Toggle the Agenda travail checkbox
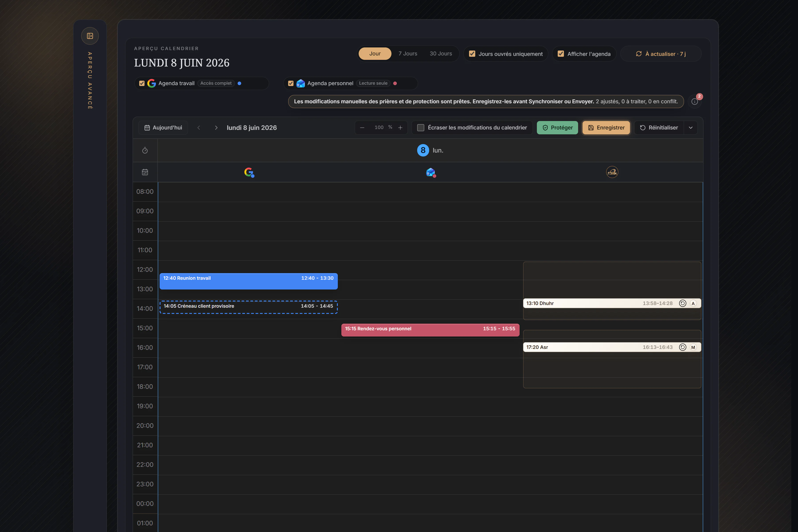 pyautogui.click(x=142, y=84)
